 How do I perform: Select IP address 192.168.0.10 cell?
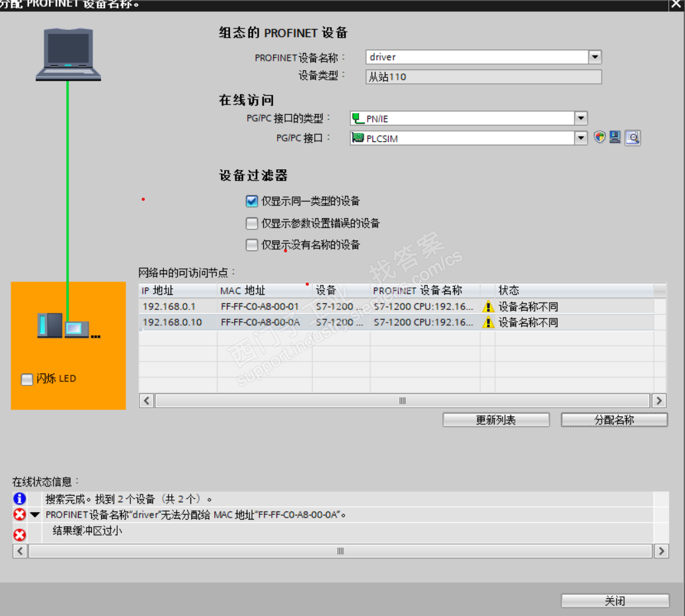(x=178, y=322)
